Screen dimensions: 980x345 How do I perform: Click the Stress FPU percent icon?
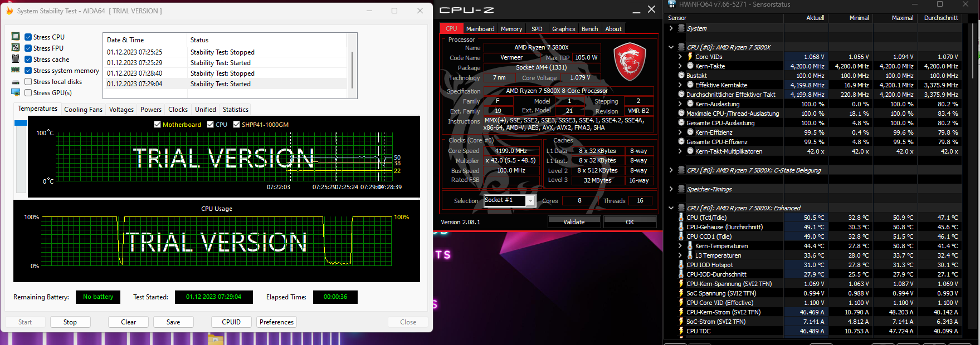[16, 48]
